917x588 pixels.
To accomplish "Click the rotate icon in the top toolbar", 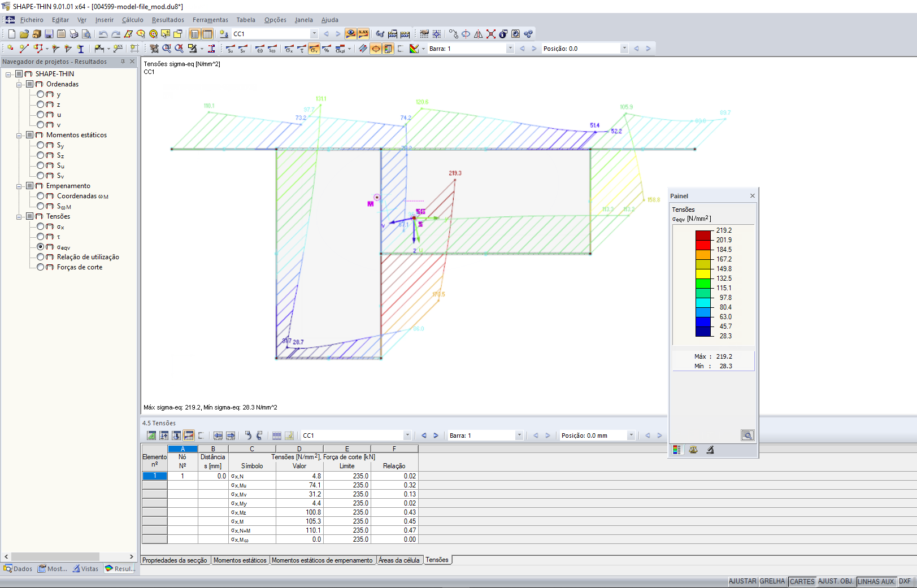I will (466, 34).
